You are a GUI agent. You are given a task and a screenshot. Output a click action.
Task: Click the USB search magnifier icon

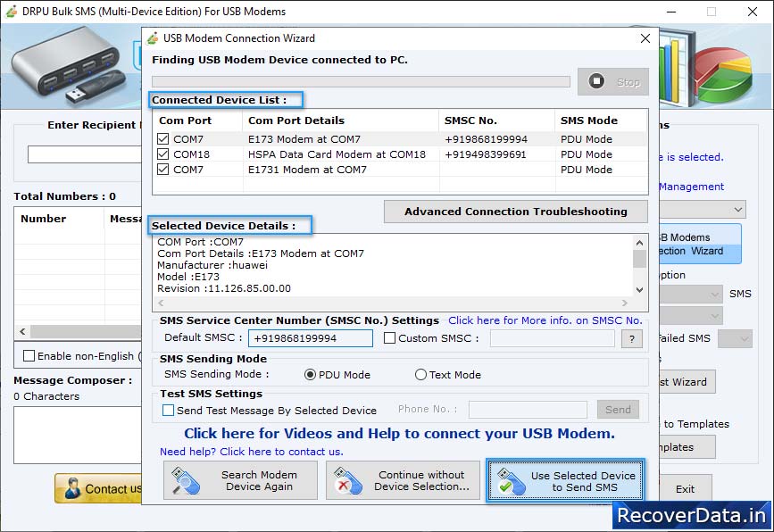tap(185, 481)
